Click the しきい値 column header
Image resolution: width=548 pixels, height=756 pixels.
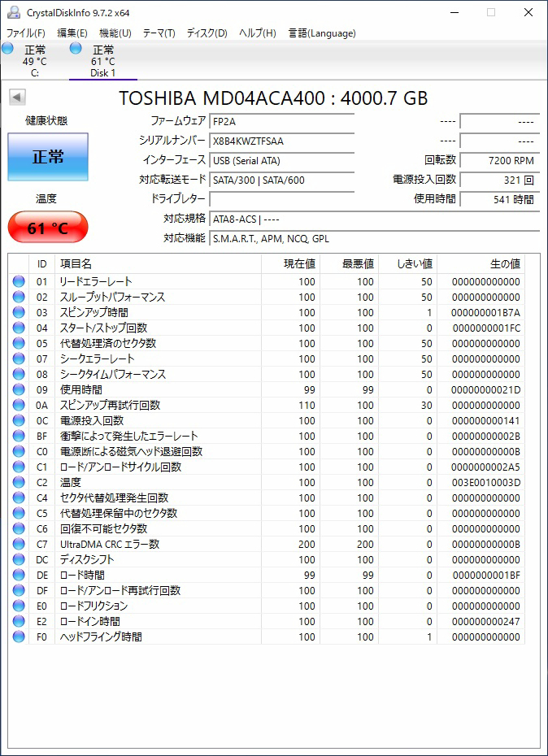click(408, 263)
